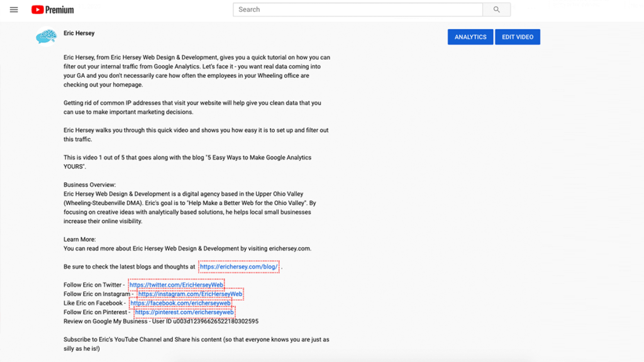Go to the Pinterest ericherseyweb link

(x=184, y=312)
